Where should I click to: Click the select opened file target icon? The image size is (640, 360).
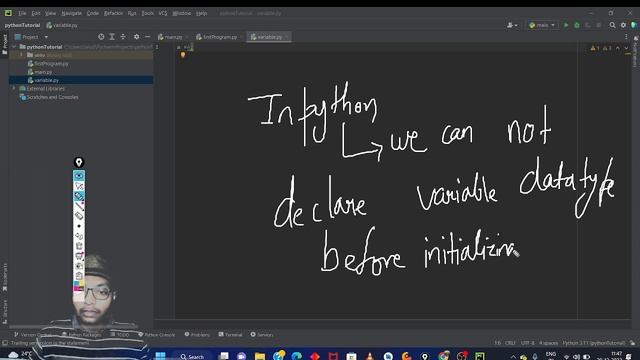point(101,37)
